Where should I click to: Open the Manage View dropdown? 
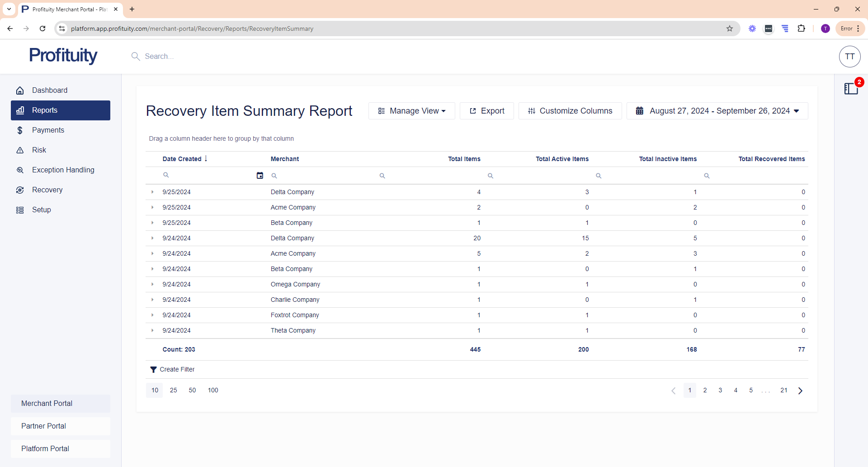pyautogui.click(x=411, y=111)
